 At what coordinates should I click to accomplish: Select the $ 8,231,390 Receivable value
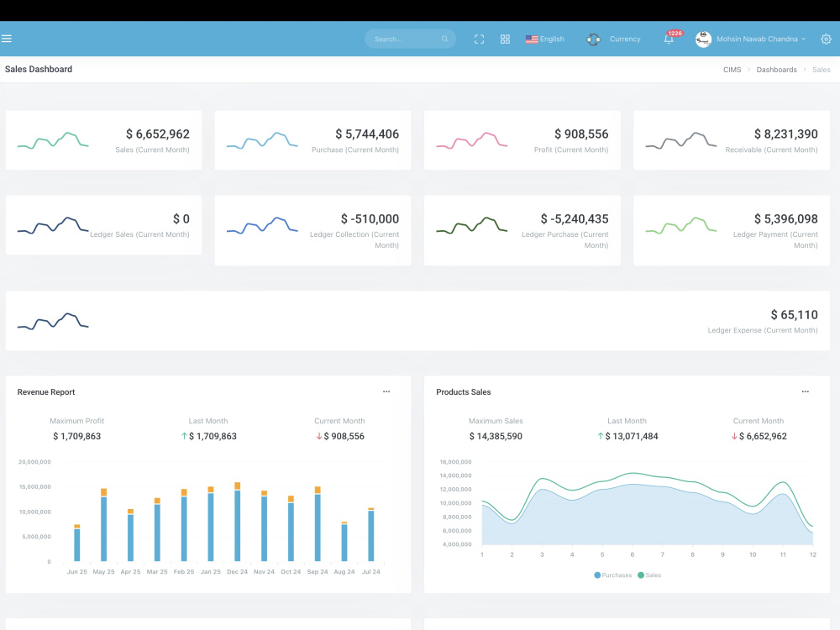(786, 134)
